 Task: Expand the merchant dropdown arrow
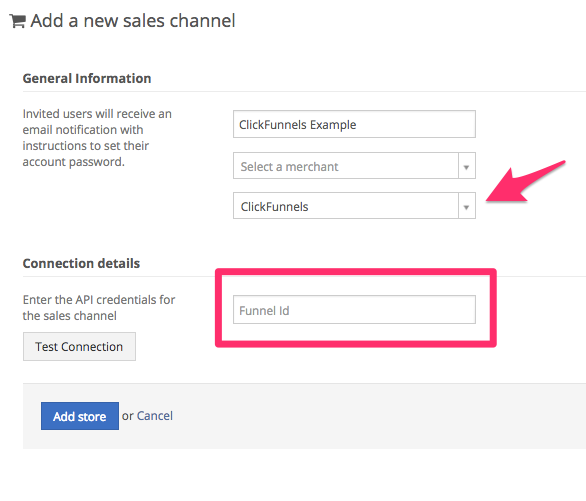pos(466,167)
